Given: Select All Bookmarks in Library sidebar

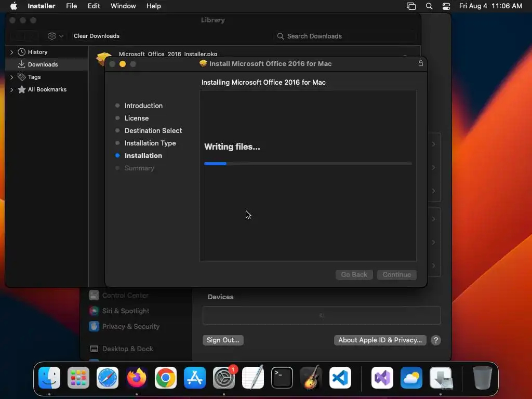Looking at the screenshot, I should click(x=47, y=89).
